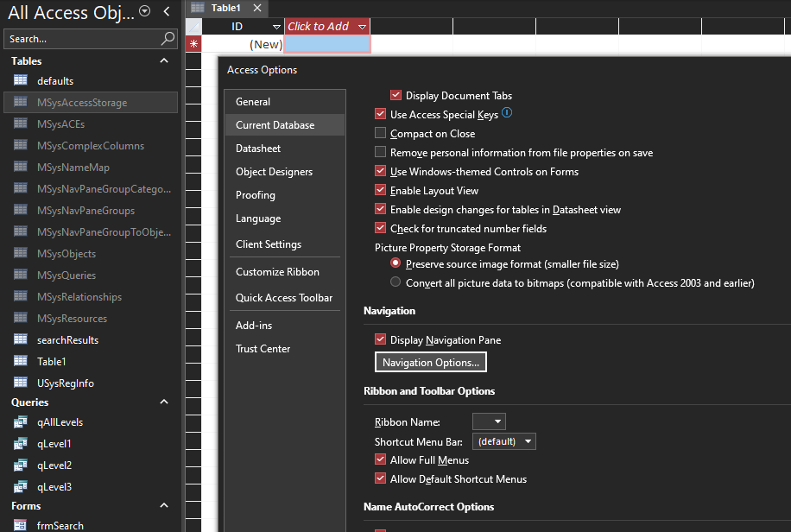Click the Click to Add column header
The width and height of the screenshot is (791, 532).
319,27
